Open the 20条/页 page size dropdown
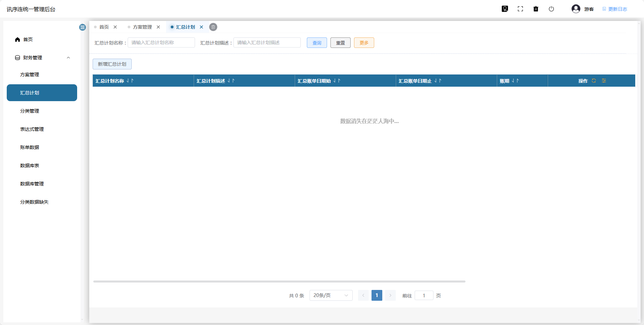Viewport: 644px width, 325px height. pos(331,295)
